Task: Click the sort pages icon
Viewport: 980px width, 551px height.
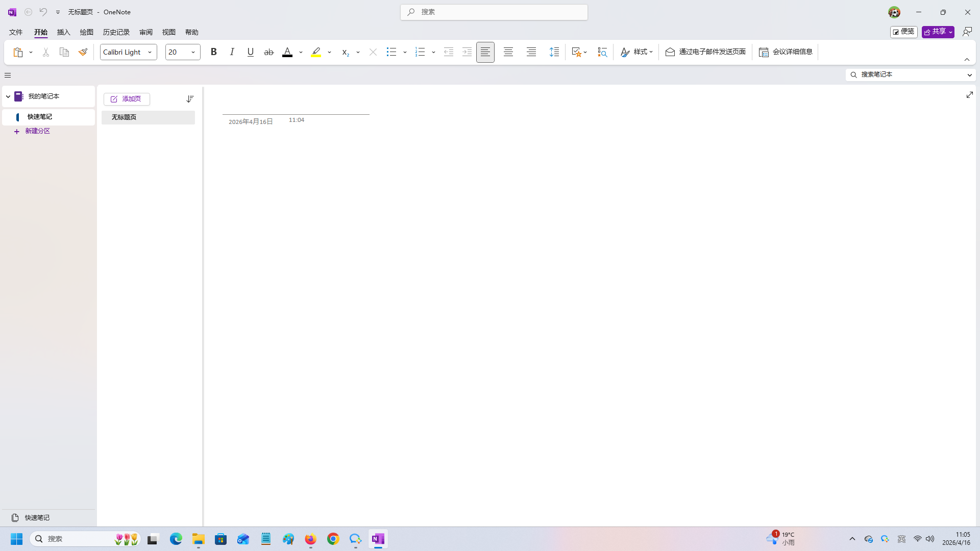Action: pos(190,99)
